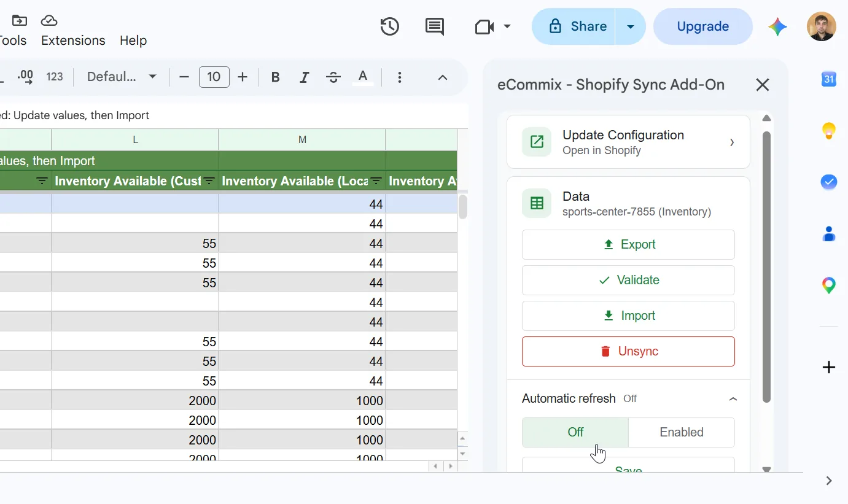Click Get add-ons plus icon
The width and height of the screenshot is (848, 504).
829,367
